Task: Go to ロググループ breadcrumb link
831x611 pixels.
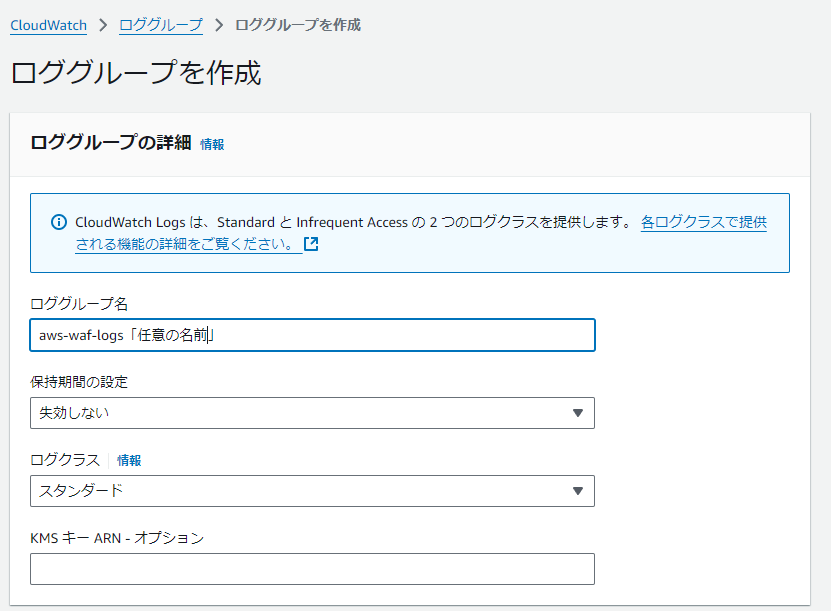Action: 161,25
